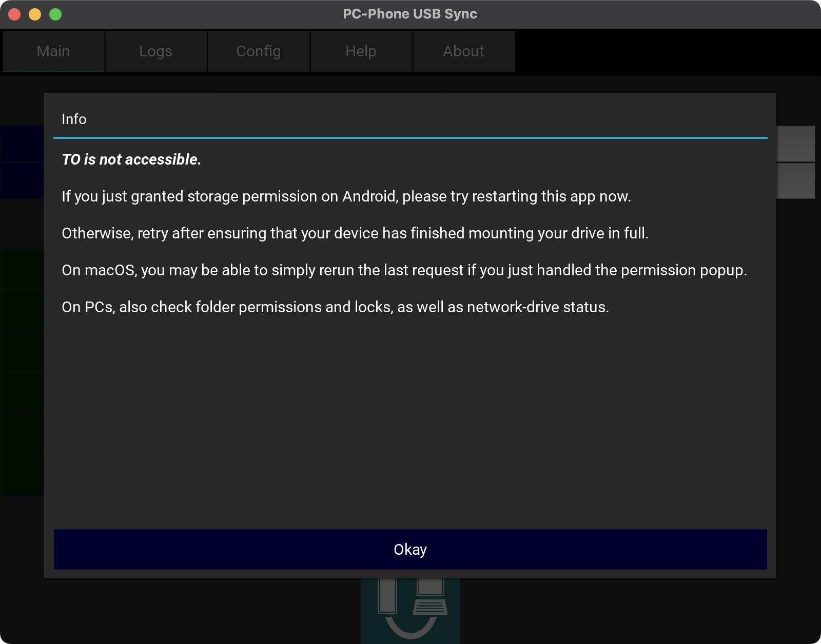This screenshot has height=644, width=821.
Task: Open the Logs tab
Action: 156,51
